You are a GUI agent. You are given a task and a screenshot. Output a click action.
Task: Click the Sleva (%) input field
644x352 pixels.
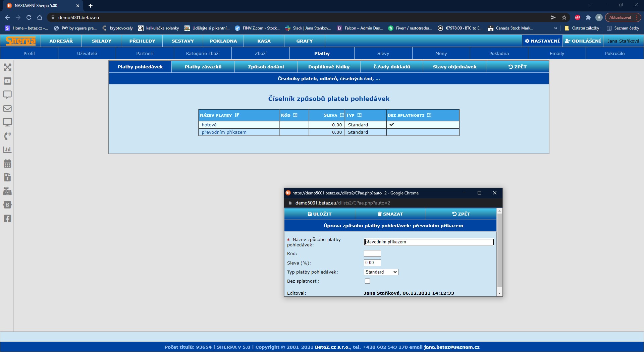tap(372, 263)
